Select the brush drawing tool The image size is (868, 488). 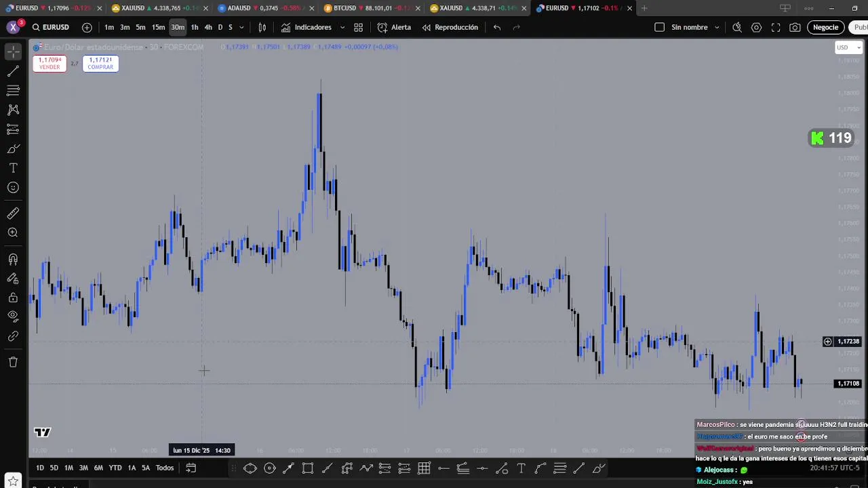(13, 149)
